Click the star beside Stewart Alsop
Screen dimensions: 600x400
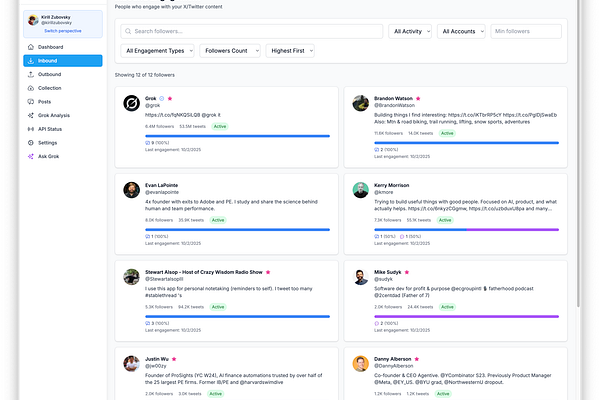268,272
